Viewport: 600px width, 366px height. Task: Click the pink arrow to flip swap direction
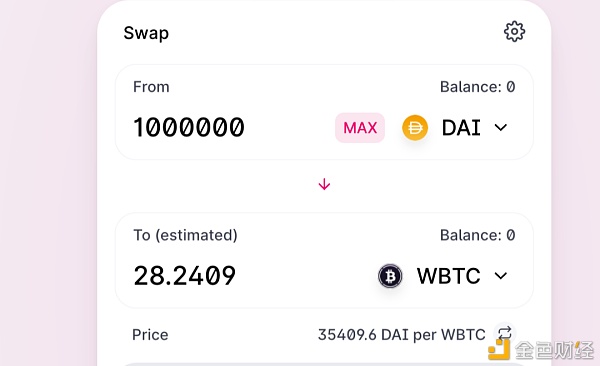pyautogui.click(x=324, y=185)
